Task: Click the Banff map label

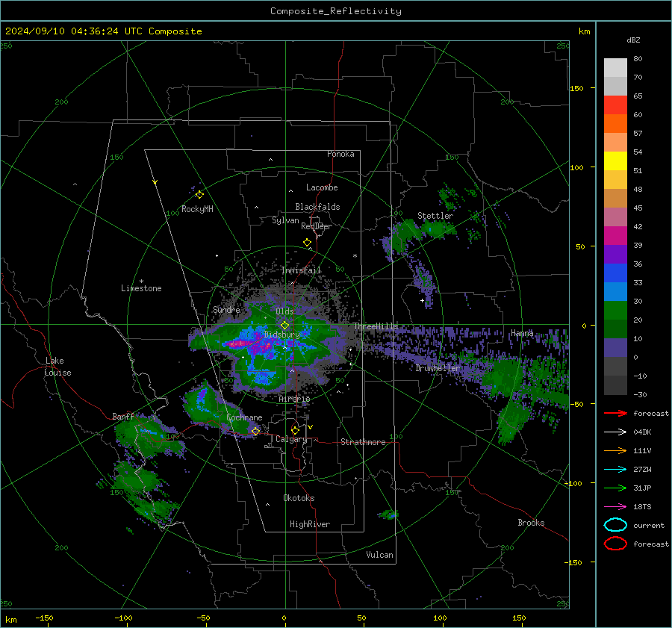Action: 123,416
